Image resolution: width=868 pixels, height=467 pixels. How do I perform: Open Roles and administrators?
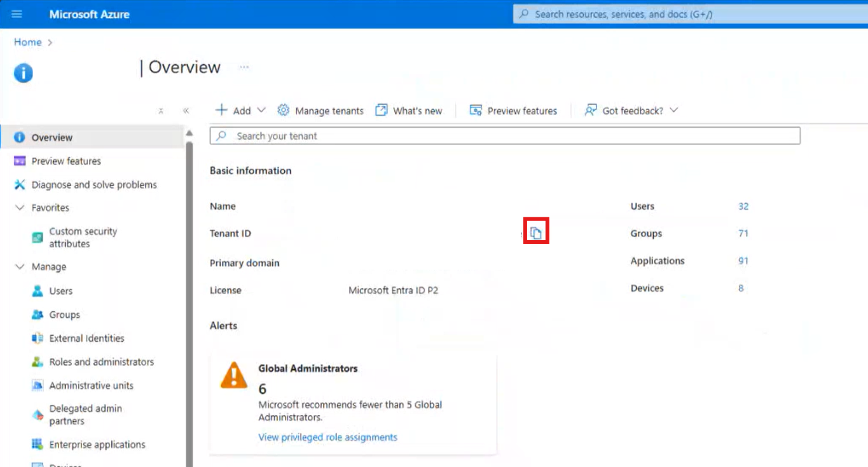pos(102,362)
